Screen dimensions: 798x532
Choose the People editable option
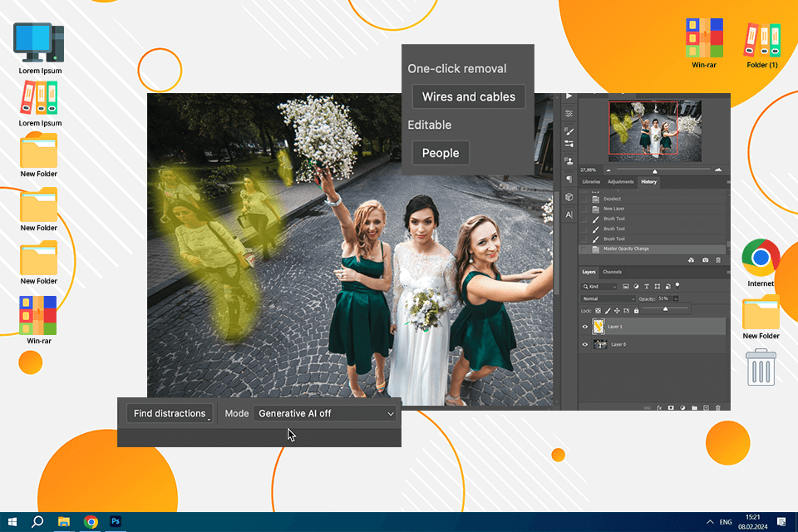(440, 153)
